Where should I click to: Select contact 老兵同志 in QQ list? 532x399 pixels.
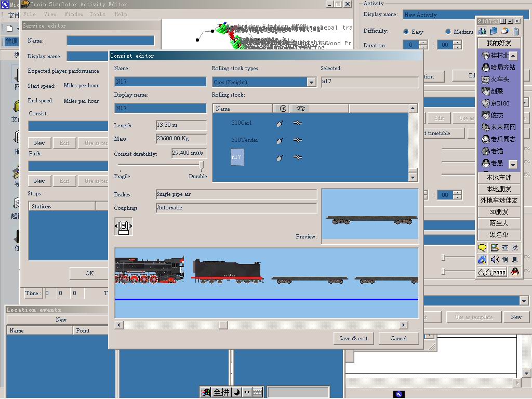tap(498, 139)
